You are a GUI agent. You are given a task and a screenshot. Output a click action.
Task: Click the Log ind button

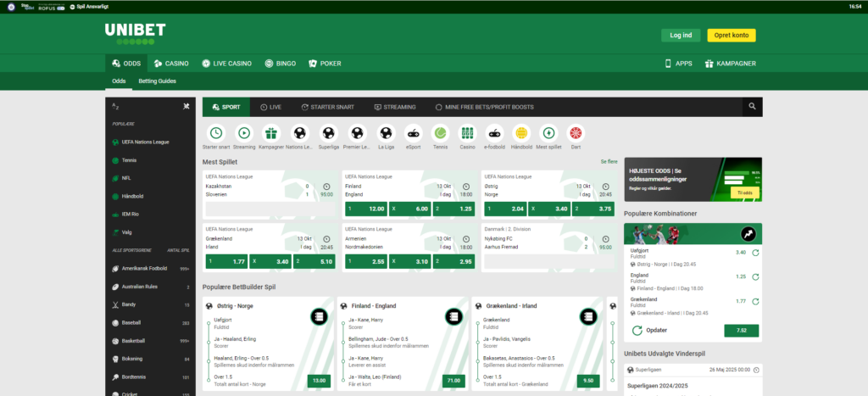coord(681,36)
